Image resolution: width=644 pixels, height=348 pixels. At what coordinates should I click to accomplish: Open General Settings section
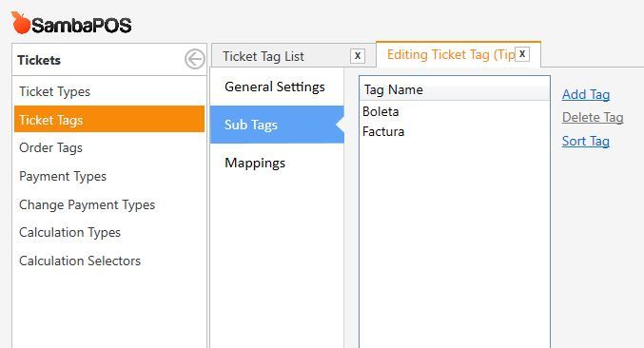coord(277,87)
